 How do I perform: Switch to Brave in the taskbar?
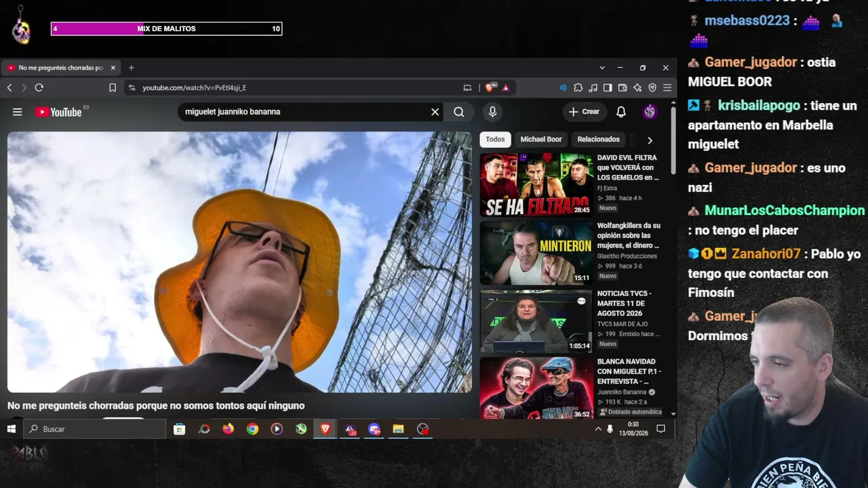(x=325, y=429)
